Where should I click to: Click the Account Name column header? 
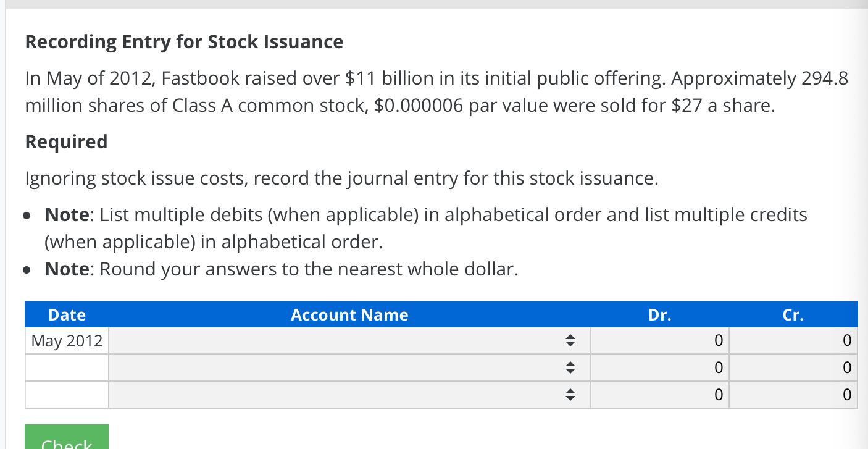click(349, 314)
